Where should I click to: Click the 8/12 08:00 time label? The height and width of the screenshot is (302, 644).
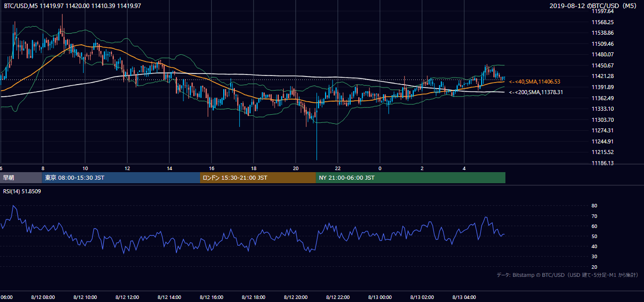coord(43,297)
